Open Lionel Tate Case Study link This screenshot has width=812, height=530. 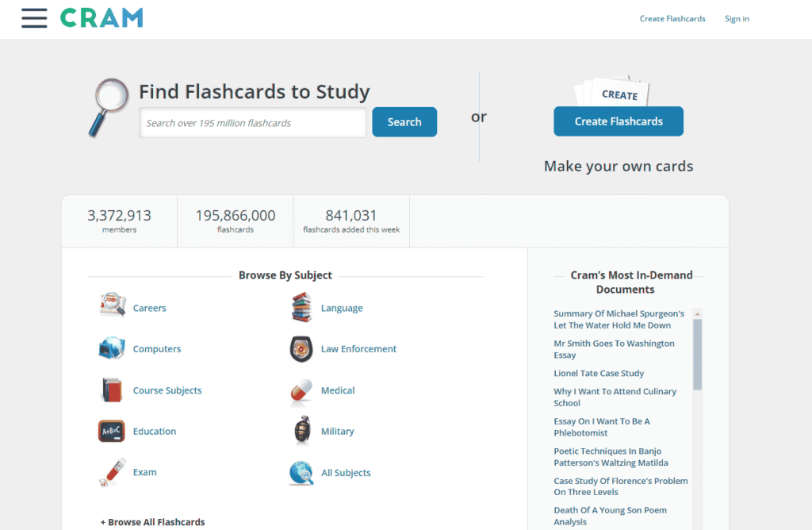point(599,373)
